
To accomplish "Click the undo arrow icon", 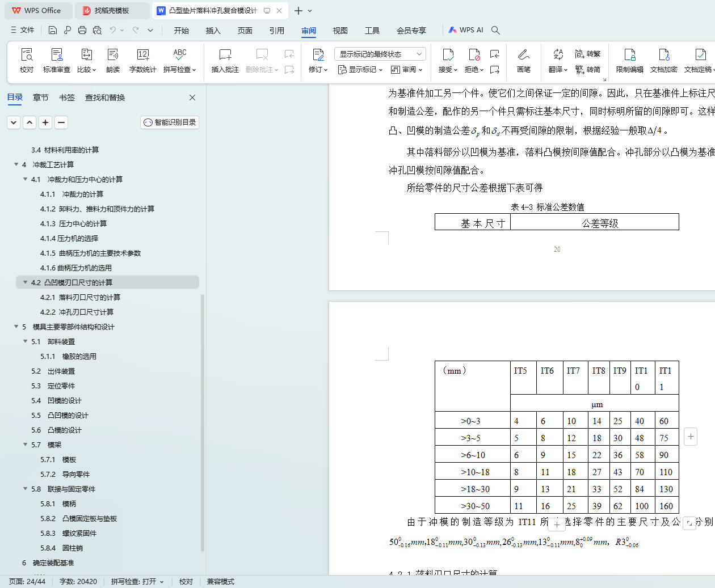I will click(x=113, y=30).
